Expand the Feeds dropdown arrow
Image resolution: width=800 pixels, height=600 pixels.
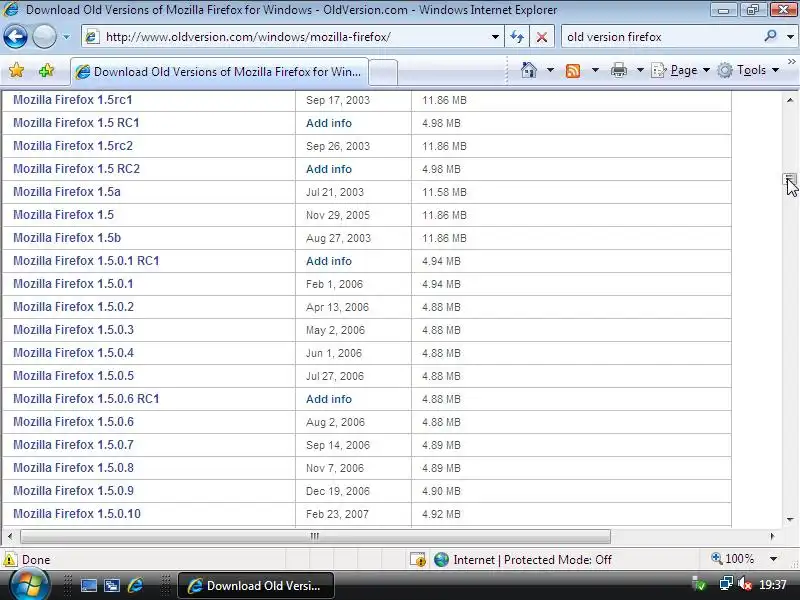[x=595, y=70]
